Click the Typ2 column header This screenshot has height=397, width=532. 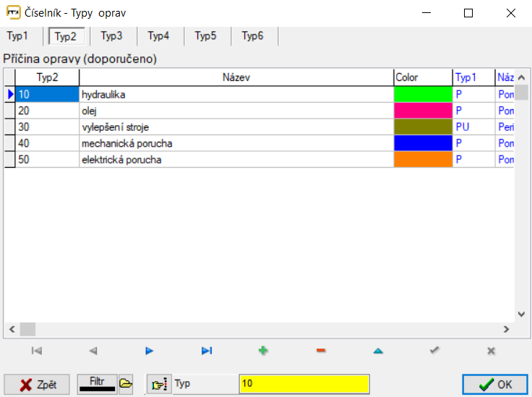pos(47,77)
